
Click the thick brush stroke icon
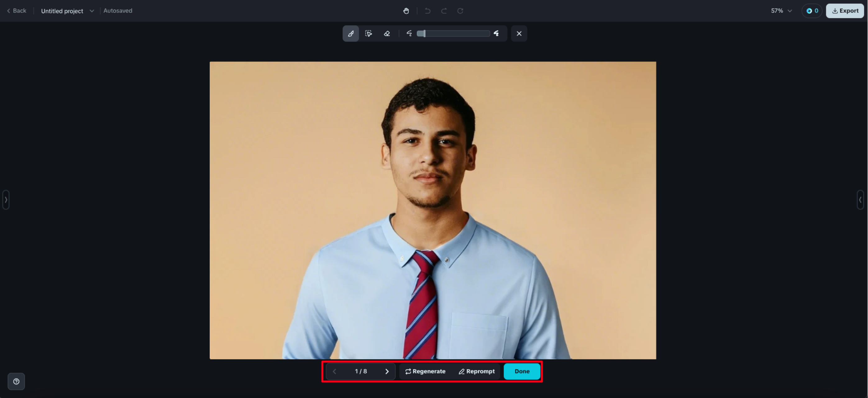pos(496,33)
